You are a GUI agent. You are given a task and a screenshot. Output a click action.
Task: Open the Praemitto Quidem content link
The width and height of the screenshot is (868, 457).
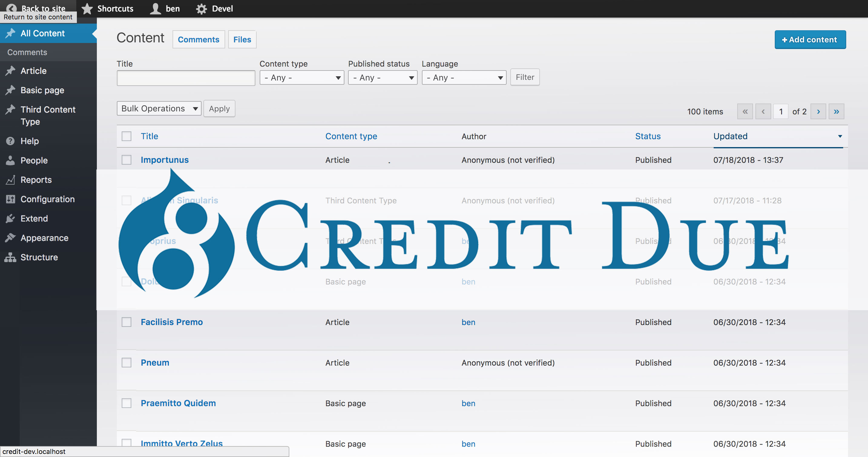click(178, 403)
